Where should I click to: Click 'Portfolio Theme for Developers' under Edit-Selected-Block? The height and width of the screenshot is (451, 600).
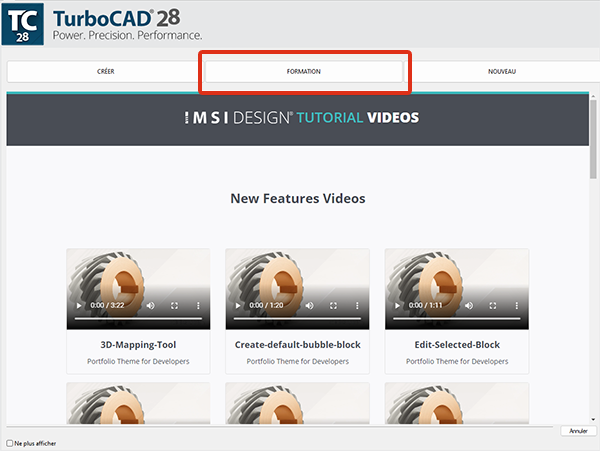[457, 361]
